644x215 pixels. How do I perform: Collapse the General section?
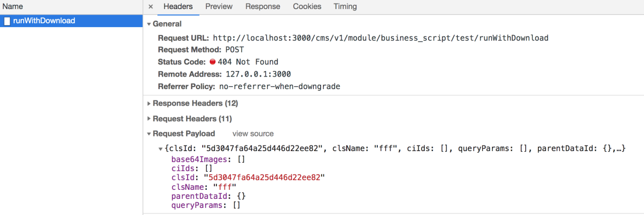[x=149, y=24]
